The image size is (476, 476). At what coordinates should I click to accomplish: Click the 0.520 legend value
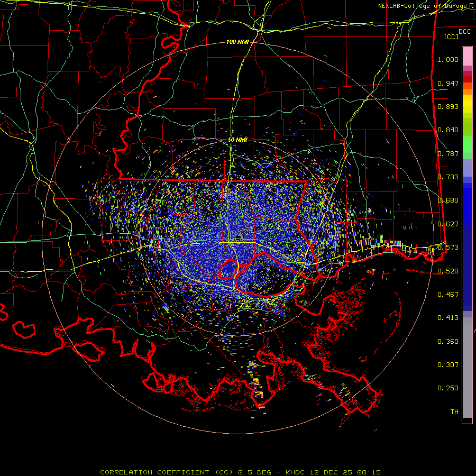click(448, 271)
